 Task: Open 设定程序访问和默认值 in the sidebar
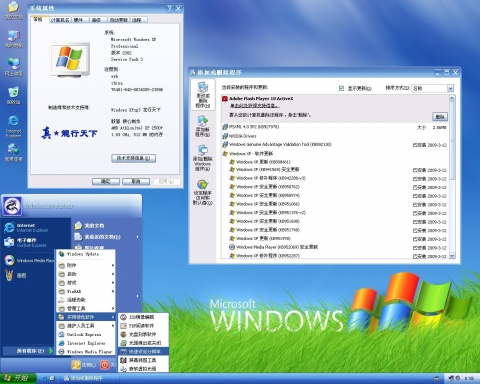(203, 192)
